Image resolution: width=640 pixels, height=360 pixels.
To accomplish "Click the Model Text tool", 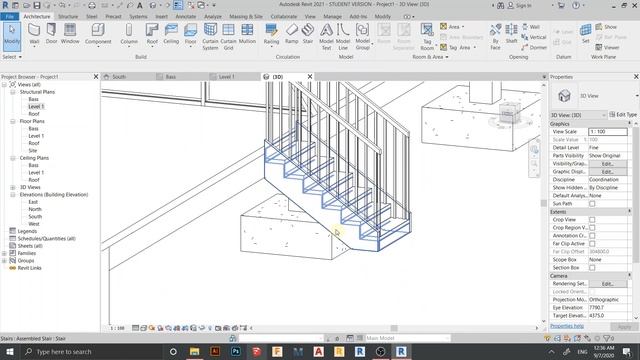I will pyautogui.click(x=326, y=36).
